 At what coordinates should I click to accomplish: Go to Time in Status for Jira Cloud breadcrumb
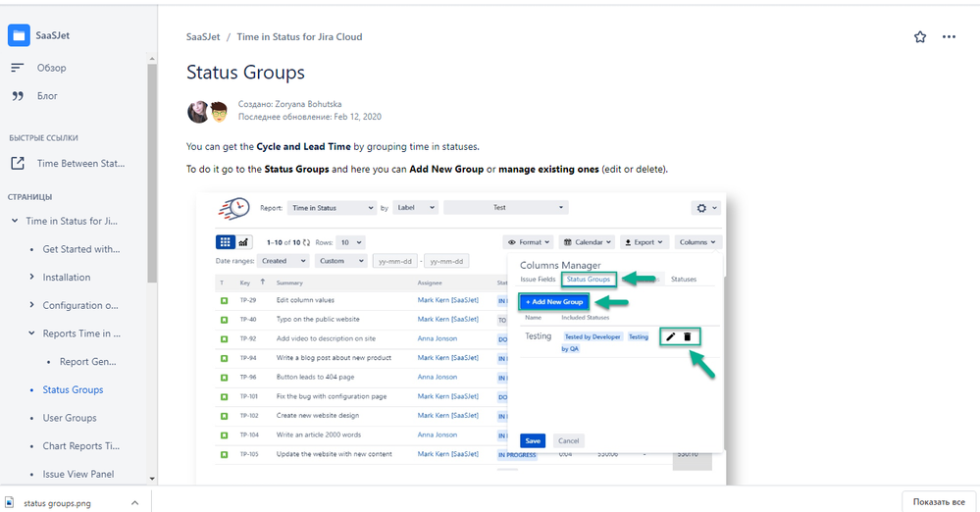[x=299, y=37]
